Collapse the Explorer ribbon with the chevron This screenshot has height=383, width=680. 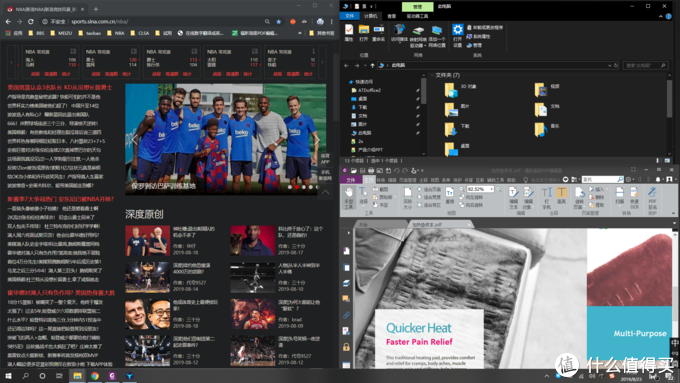coord(660,16)
